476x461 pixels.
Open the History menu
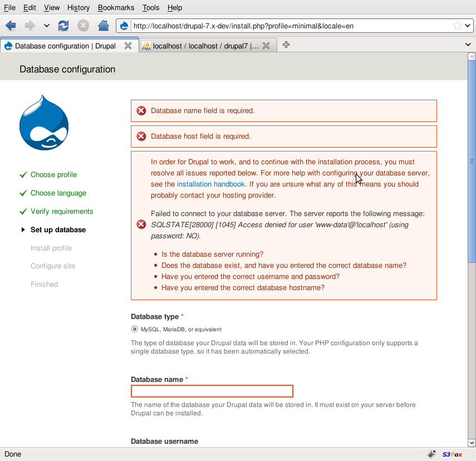(78, 8)
